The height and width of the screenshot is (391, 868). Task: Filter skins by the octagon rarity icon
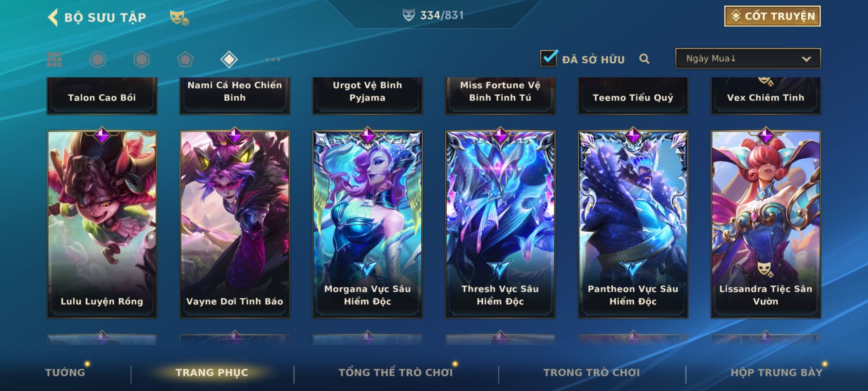(x=98, y=59)
